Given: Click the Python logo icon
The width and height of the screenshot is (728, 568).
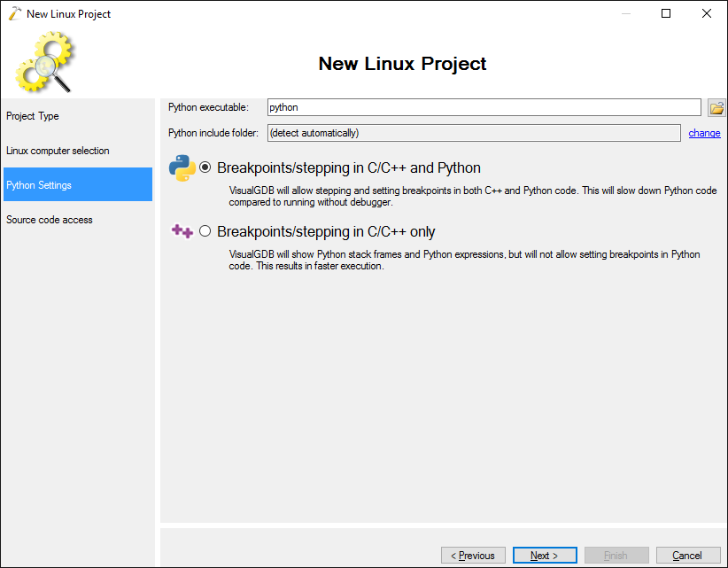Looking at the screenshot, I should point(182,167).
